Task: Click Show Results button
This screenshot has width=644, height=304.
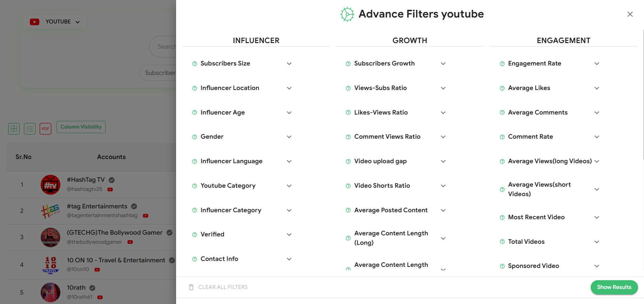Action: [614, 287]
